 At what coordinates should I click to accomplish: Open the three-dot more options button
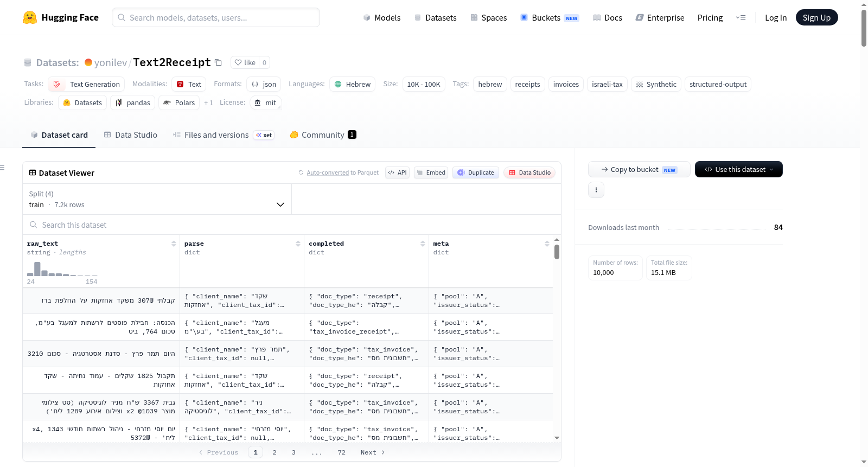[x=596, y=190]
